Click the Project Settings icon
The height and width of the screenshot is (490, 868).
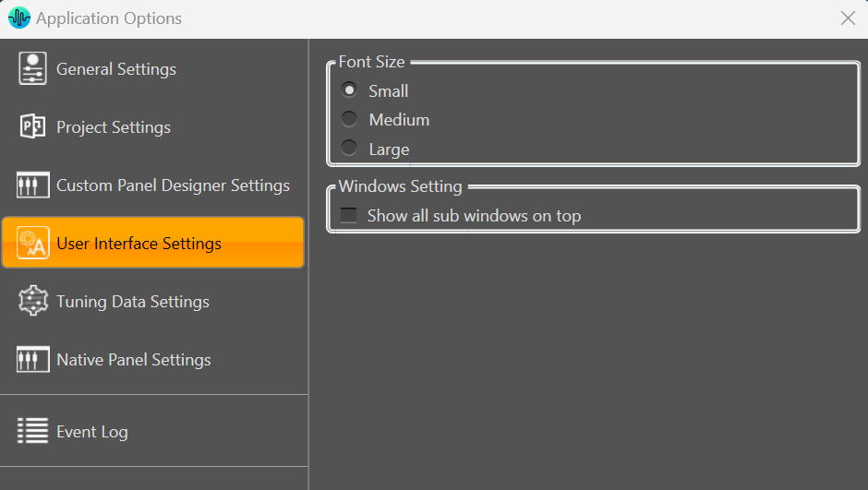pos(32,126)
